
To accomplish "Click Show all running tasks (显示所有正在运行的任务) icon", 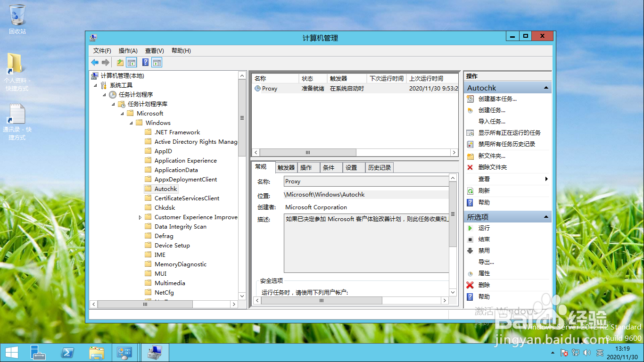I will [470, 133].
